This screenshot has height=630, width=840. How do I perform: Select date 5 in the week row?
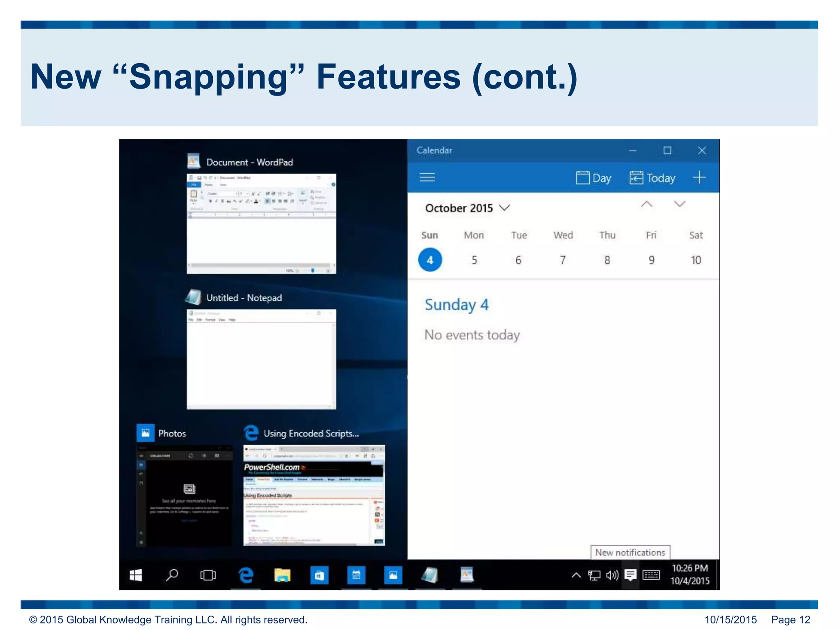tap(474, 260)
